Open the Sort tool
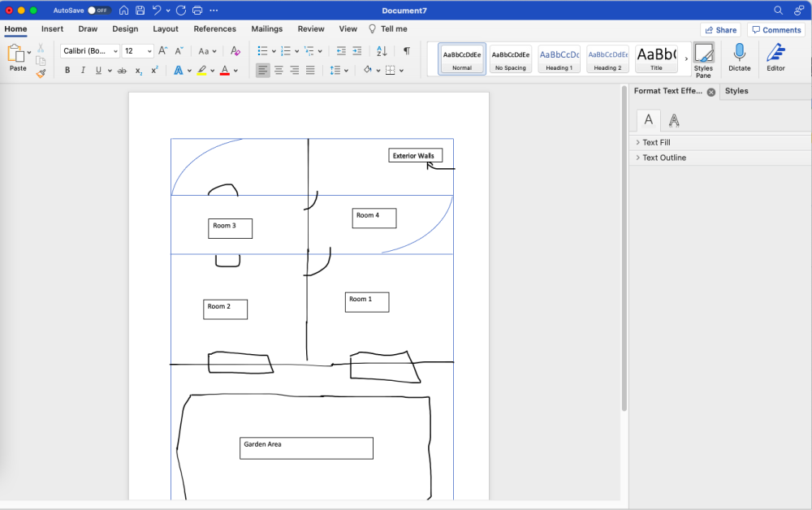 point(381,50)
